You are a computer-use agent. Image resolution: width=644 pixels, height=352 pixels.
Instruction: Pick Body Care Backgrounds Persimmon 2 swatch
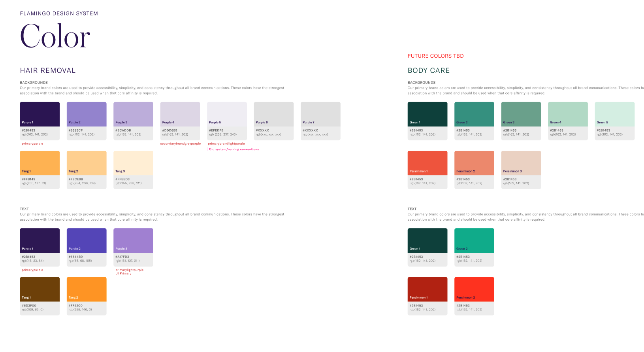[x=474, y=170]
